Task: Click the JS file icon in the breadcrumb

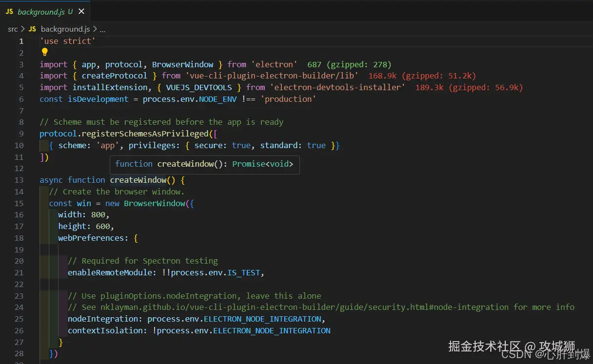Action: pos(32,29)
